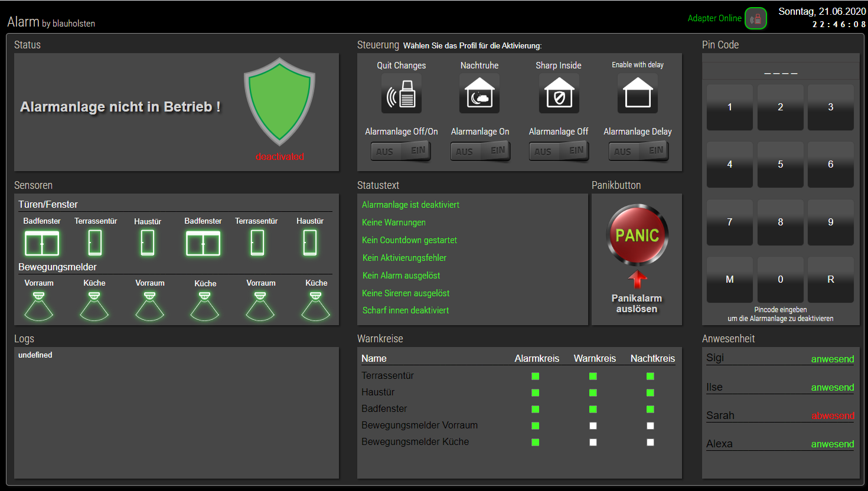This screenshot has height=491, width=868.
Task: Tap pin code key 6
Action: tap(831, 165)
